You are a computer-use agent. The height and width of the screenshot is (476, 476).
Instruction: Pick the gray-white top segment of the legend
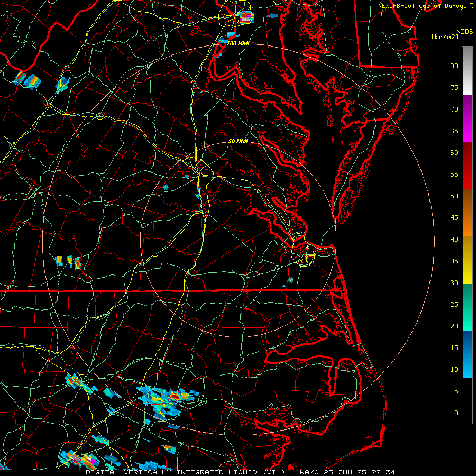point(467,71)
